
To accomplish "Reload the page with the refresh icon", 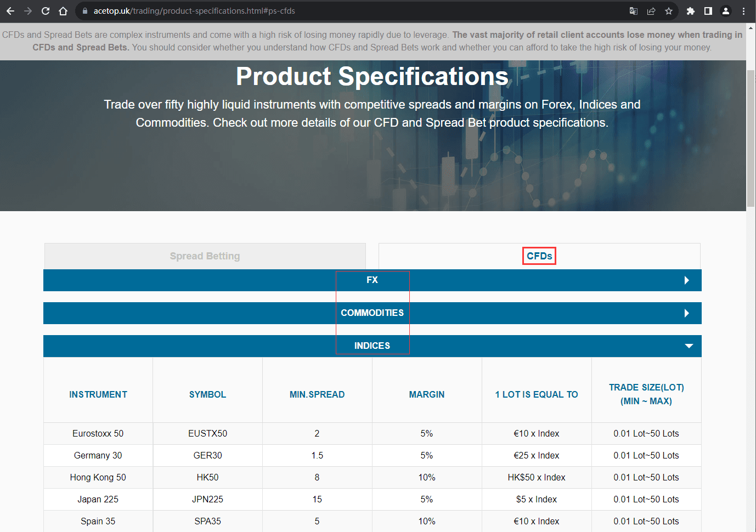I will (46, 11).
